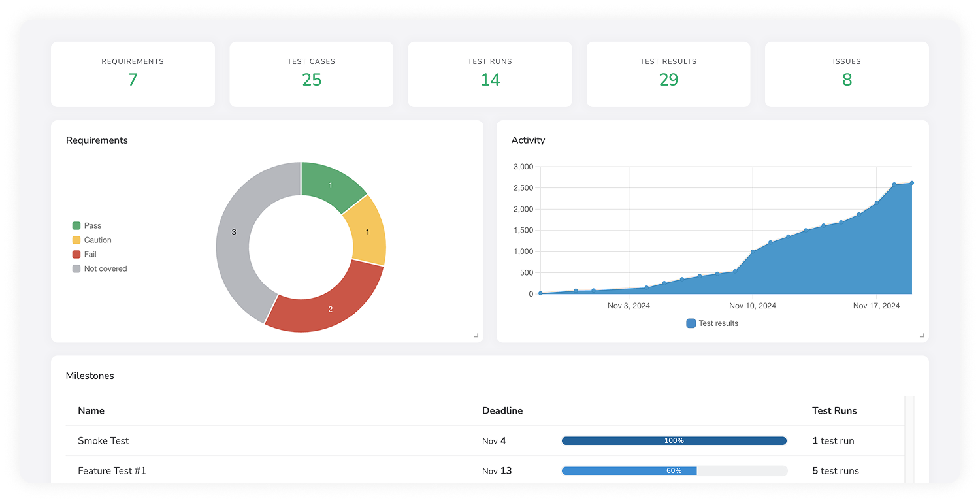Open the Feature Test #1 milestone
Viewport: 980px width, 503px height.
point(112,470)
